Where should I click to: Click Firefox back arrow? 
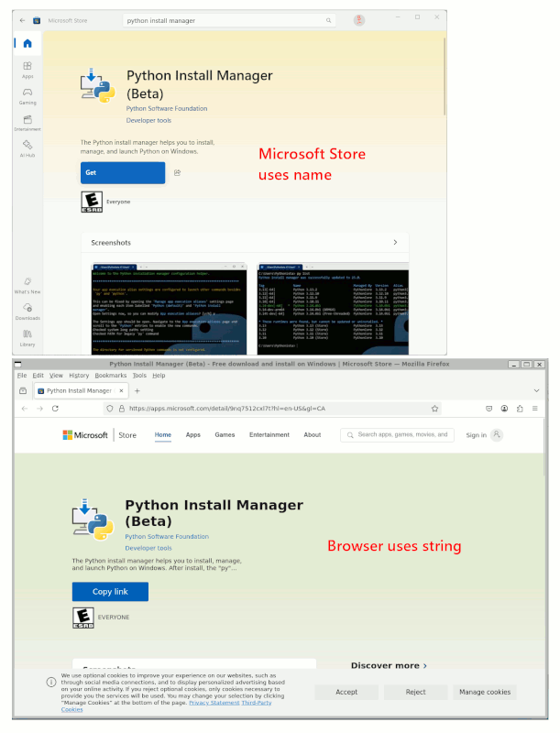[x=25, y=409]
